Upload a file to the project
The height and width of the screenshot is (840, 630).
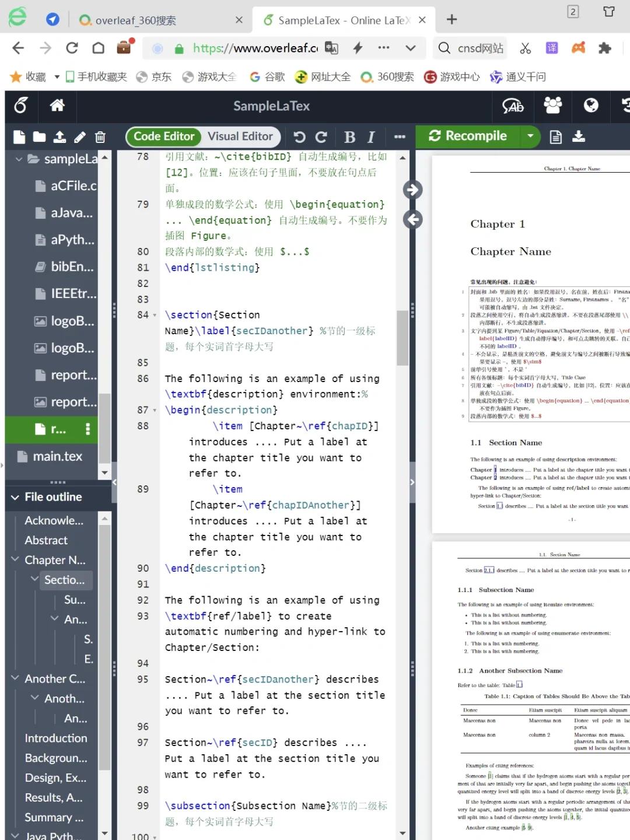coord(60,137)
